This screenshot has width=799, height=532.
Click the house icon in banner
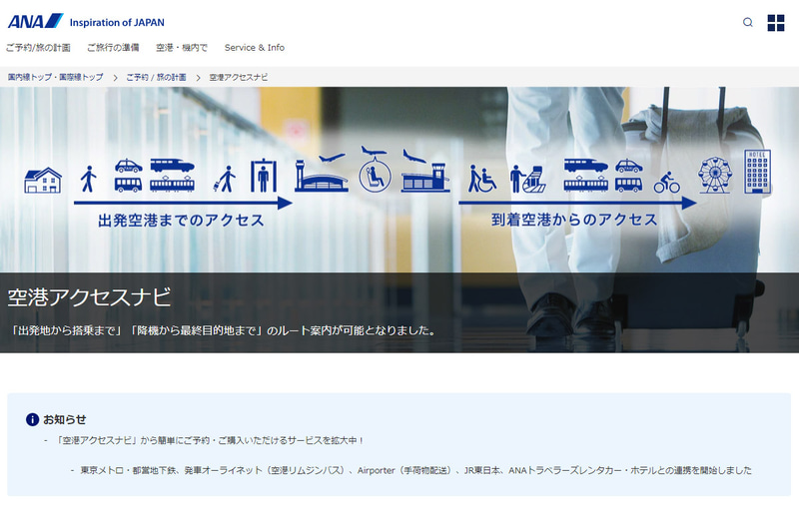coord(43,181)
